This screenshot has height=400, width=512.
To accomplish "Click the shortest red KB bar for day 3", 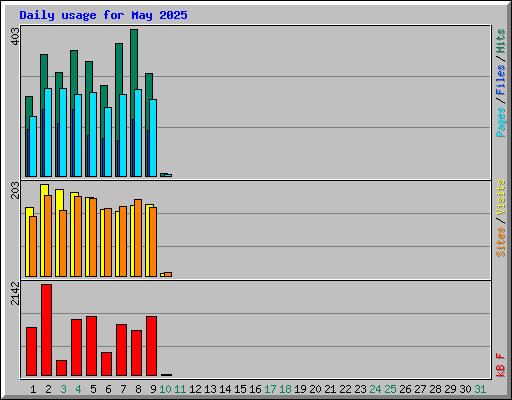I will [x=62, y=368].
